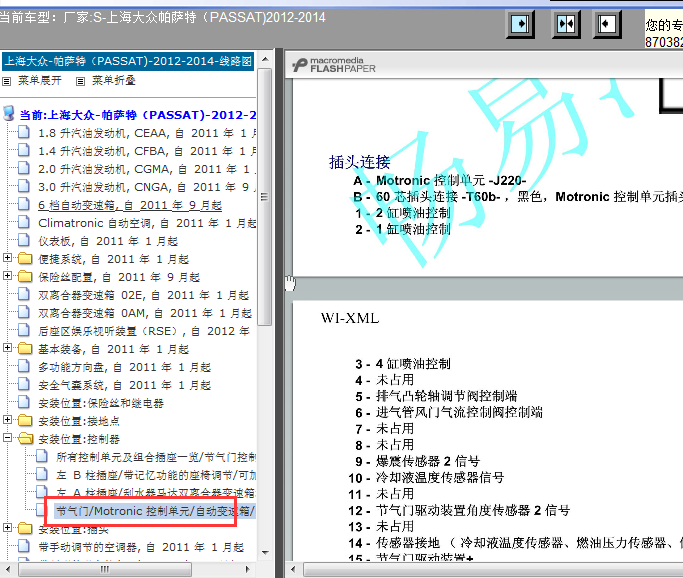Click the computer icon of root node

(9, 113)
